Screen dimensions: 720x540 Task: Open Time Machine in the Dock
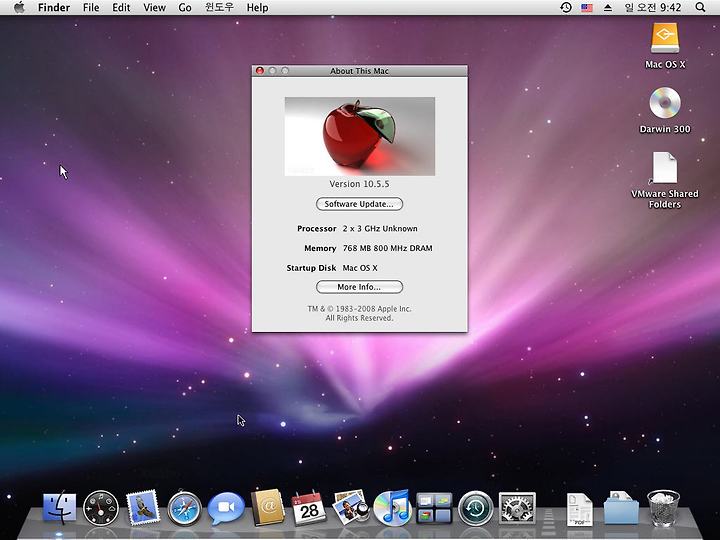(476, 508)
